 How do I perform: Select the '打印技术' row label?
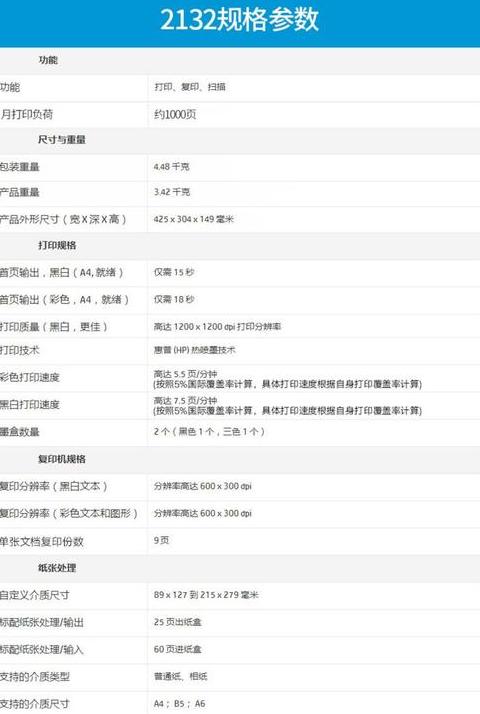click(x=20, y=350)
